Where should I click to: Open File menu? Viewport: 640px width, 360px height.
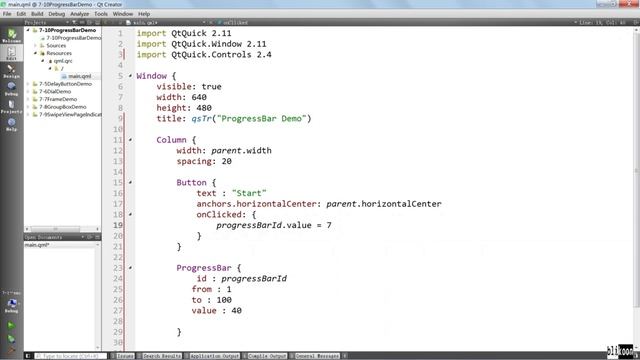[7, 14]
